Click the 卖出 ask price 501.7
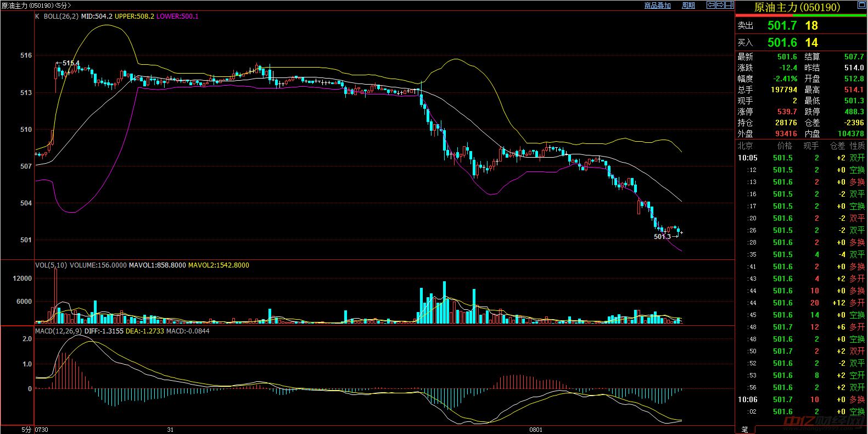The image size is (868, 434). point(782,26)
